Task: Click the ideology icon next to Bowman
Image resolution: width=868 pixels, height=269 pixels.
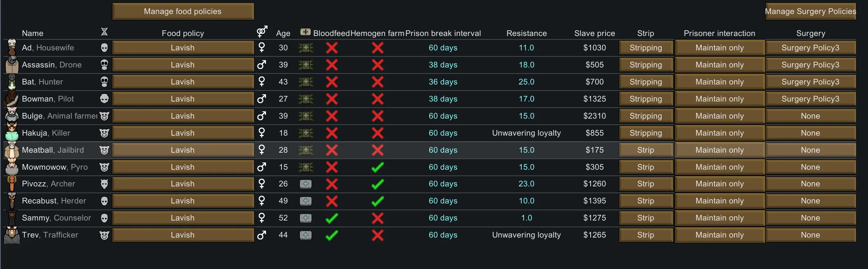Action: pos(105,99)
